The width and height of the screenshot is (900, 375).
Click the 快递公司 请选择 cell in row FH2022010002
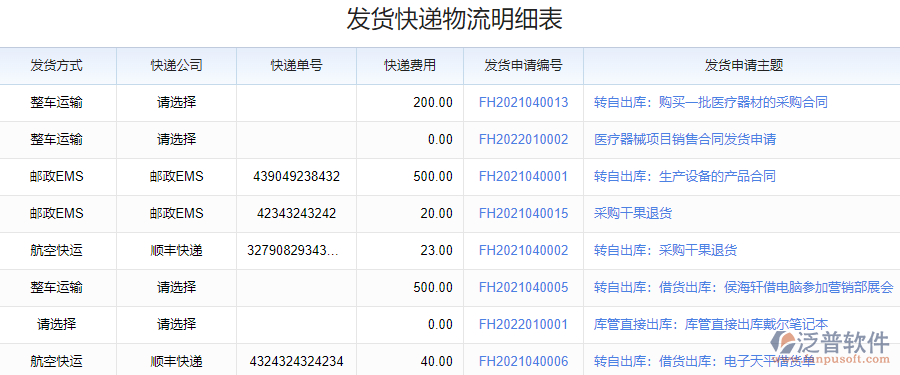click(x=177, y=140)
